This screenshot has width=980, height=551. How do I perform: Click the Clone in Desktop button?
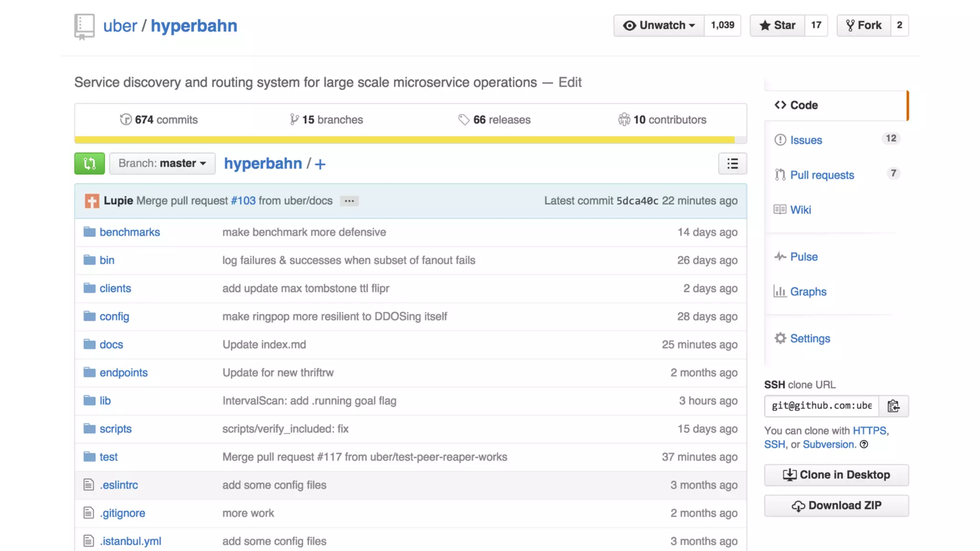pyautogui.click(x=836, y=475)
